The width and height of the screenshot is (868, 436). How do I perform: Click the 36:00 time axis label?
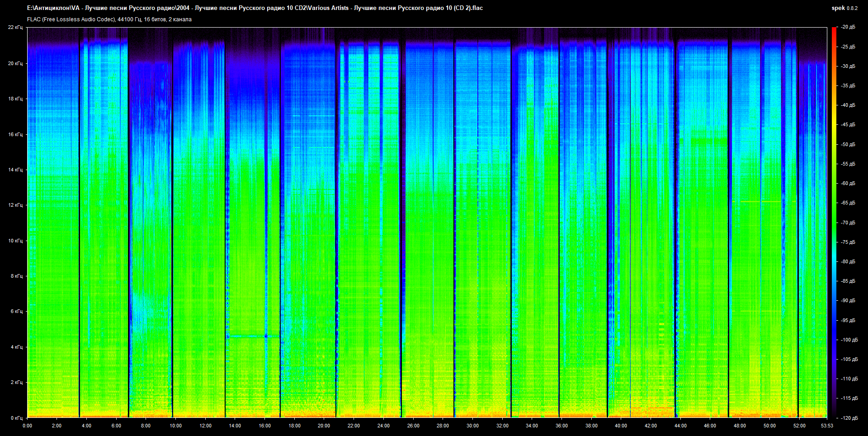click(x=561, y=426)
